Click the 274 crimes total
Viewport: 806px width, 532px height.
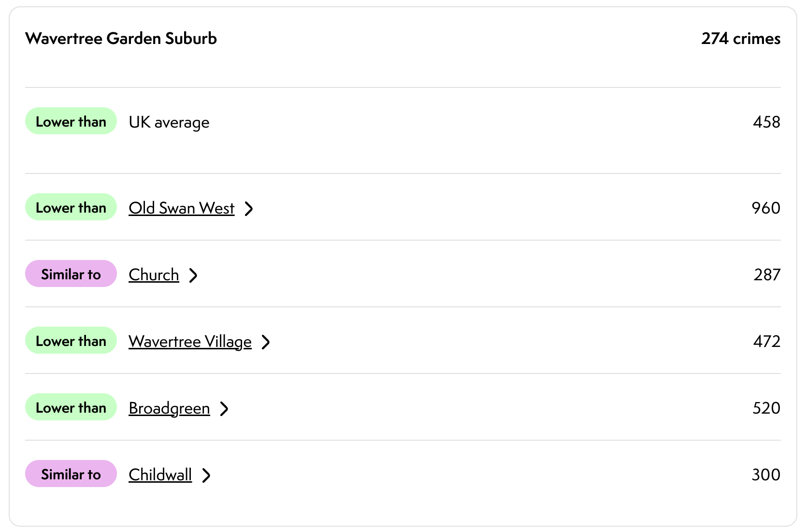[x=740, y=39]
